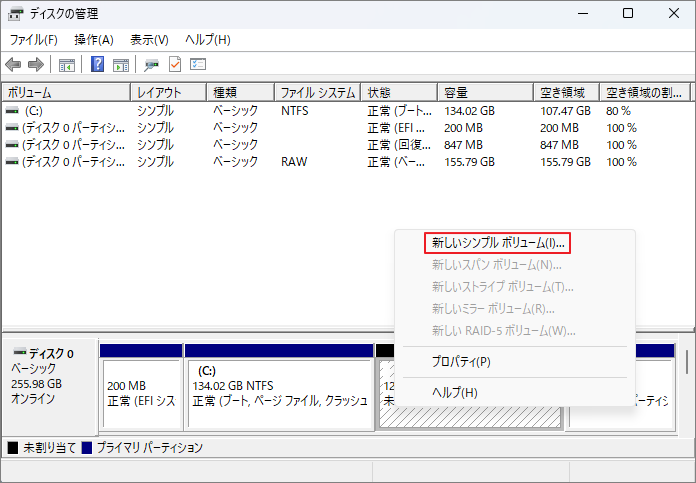
Task: Click the 正常 (回復... status cell
Action: tap(399, 145)
